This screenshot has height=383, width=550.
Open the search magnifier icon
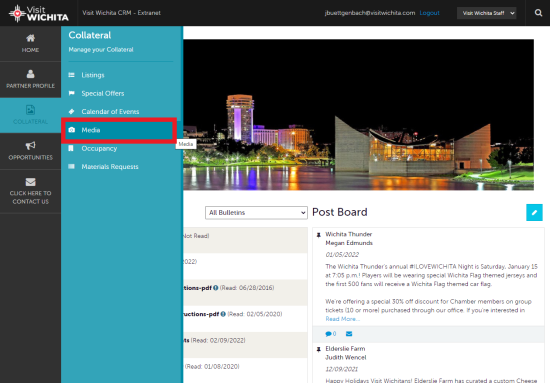click(x=538, y=13)
